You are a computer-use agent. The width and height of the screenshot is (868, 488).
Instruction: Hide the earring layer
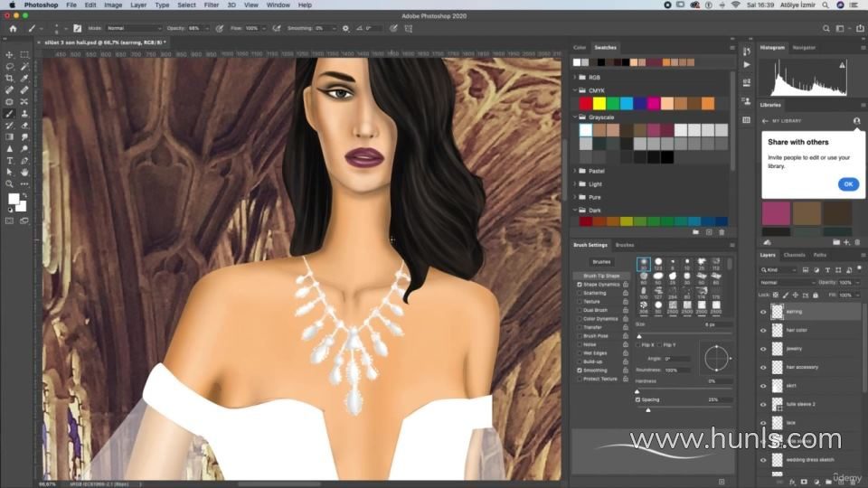tap(763, 312)
